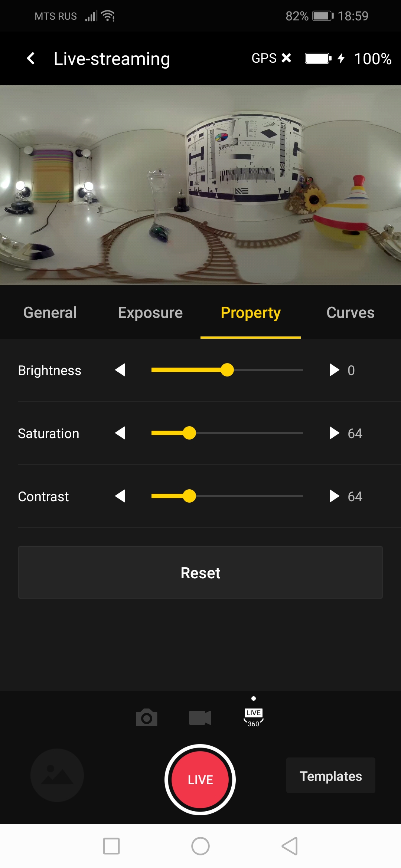
Task: Switch to video recording mode
Action: click(200, 718)
